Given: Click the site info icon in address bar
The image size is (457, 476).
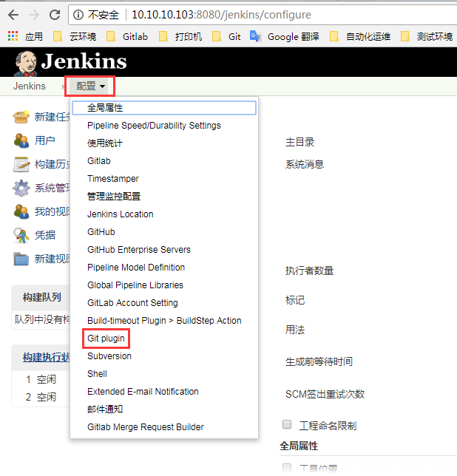Looking at the screenshot, I should pyautogui.click(x=78, y=15).
